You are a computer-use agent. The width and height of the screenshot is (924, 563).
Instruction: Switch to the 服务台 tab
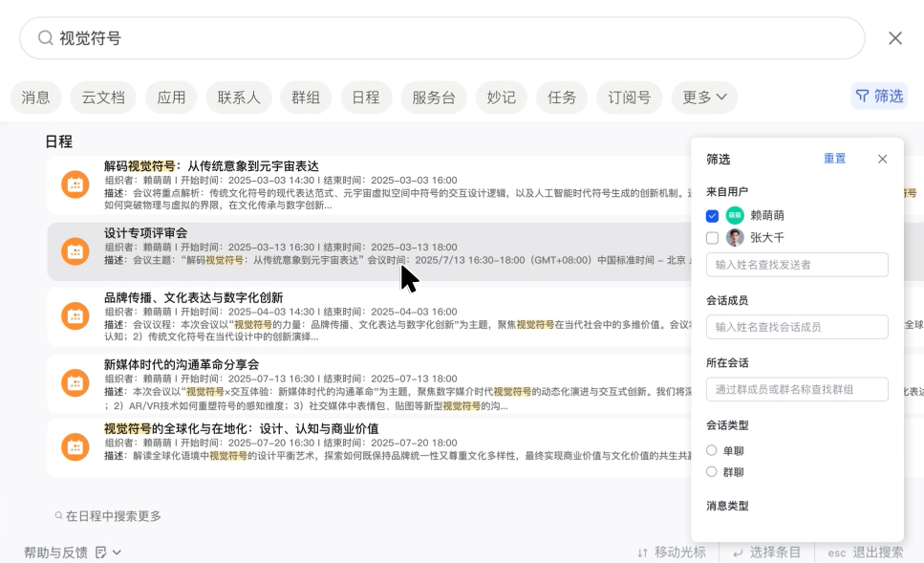coord(434,97)
